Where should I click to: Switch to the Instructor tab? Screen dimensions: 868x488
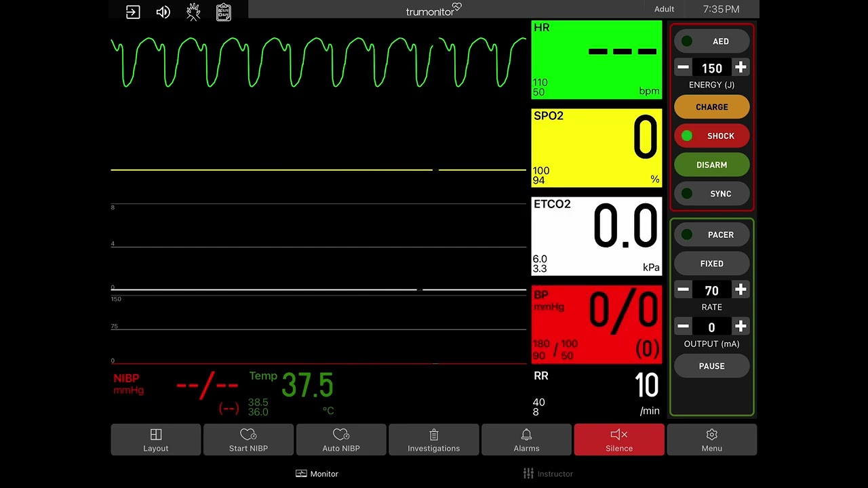(548, 474)
